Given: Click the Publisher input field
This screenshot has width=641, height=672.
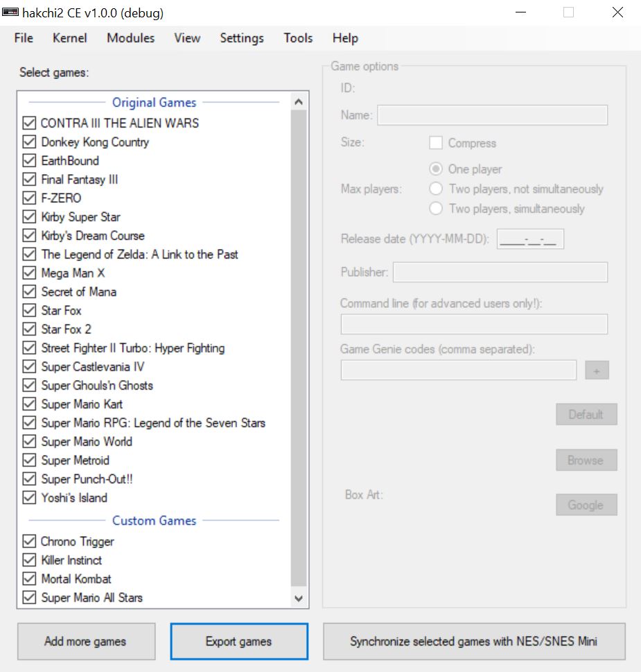Looking at the screenshot, I should point(500,272).
